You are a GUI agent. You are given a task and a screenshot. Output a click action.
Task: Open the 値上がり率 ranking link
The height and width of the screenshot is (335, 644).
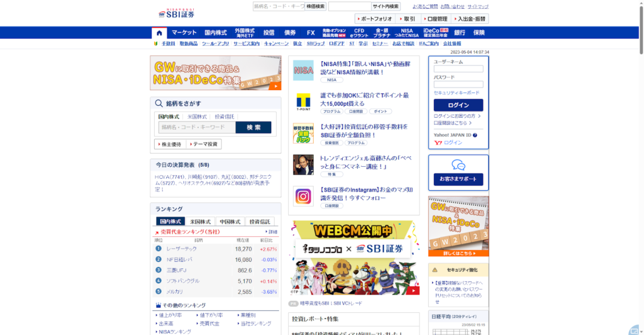pos(170,315)
